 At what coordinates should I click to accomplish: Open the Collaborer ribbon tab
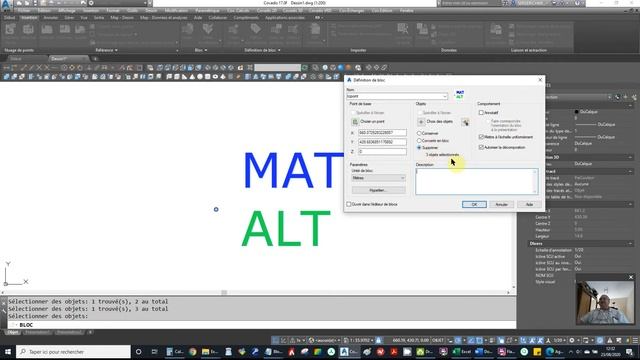pos(218,18)
